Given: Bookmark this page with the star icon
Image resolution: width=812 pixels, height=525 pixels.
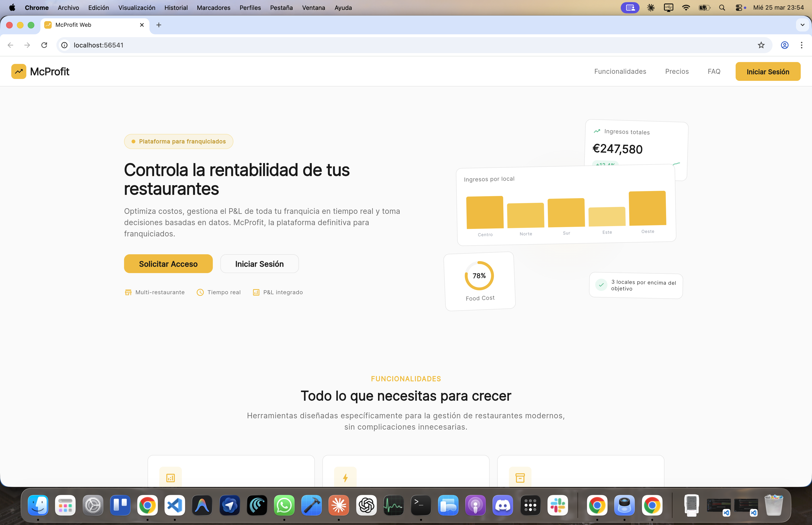Looking at the screenshot, I should [761, 45].
